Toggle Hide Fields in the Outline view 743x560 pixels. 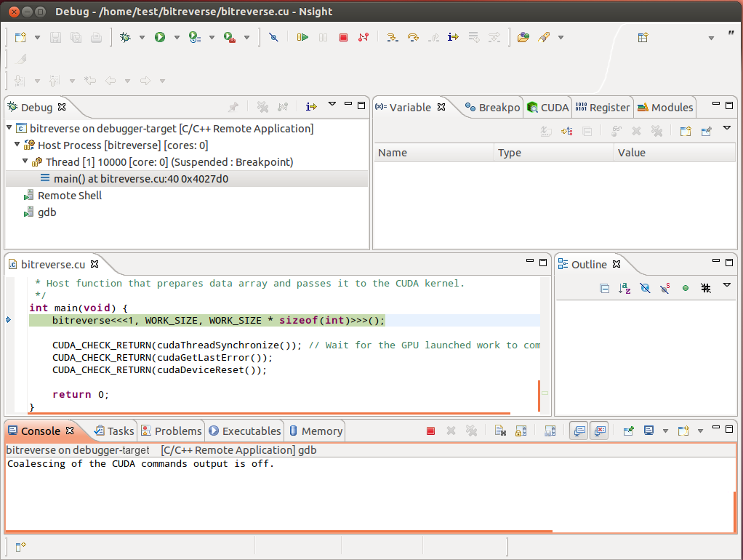[x=645, y=288]
